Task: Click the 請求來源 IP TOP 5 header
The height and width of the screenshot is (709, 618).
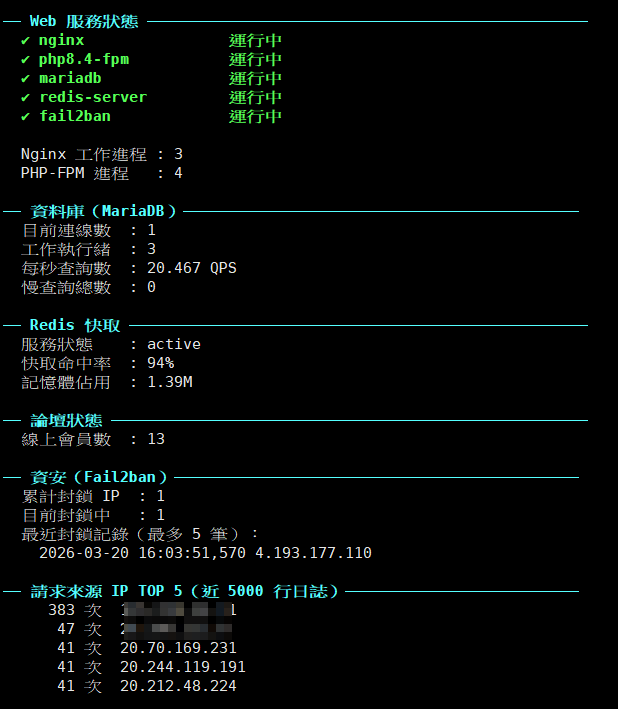Action: click(184, 591)
